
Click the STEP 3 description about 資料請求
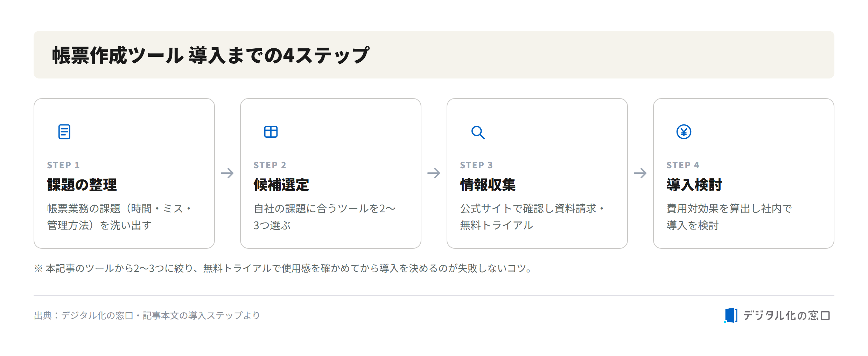coord(532,217)
